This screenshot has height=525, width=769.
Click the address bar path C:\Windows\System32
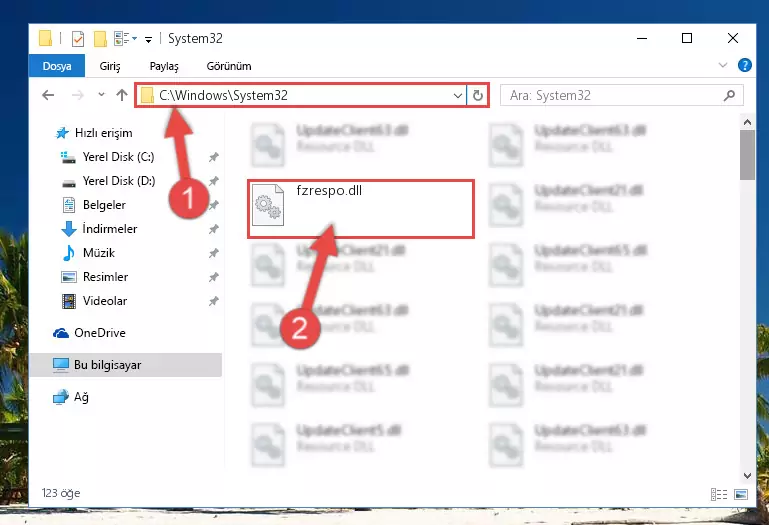click(223, 95)
